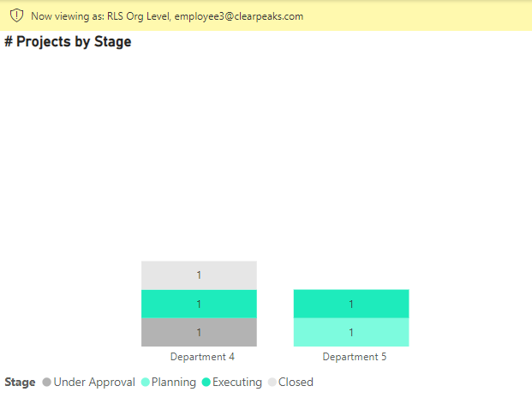Viewport: 532px width, 398px height.
Task: Click the Department 4 axis label
Action: click(x=202, y=357)
